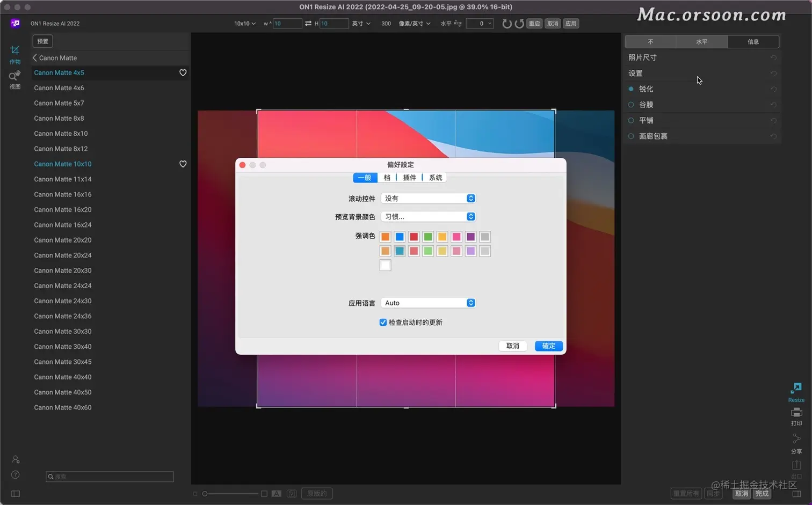Screen dimensions: 812x505
Task: Select the Crop tool in the left sidebar
Action: (x=15, y=50)
